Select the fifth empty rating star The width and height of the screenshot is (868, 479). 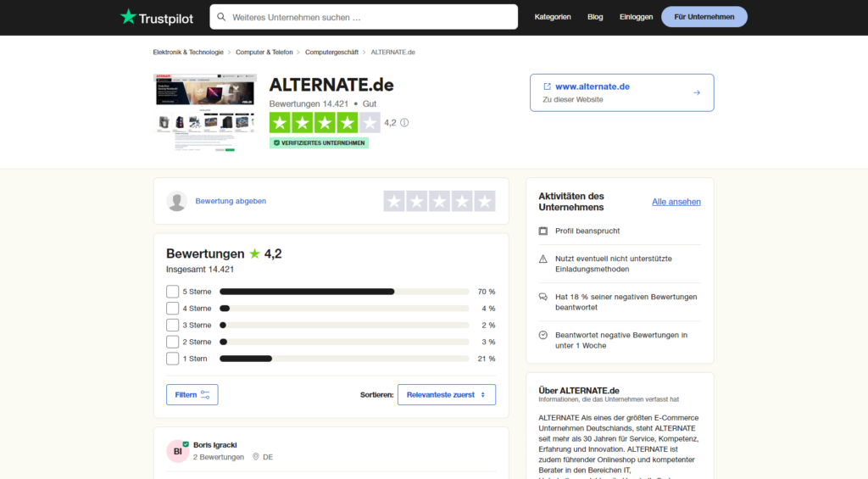coord(485,201)
